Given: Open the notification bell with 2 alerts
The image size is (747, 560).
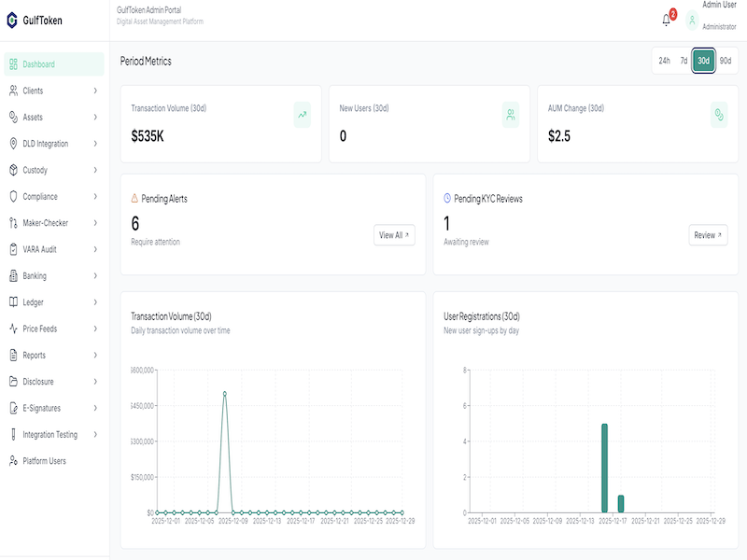Looking at the screenshot, I should tap(665, 19).
